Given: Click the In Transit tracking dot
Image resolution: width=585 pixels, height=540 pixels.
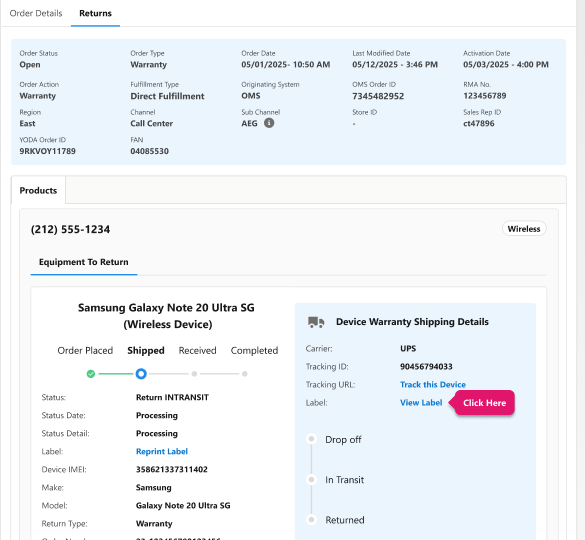Looking at the screenshot, I should 312,479.
